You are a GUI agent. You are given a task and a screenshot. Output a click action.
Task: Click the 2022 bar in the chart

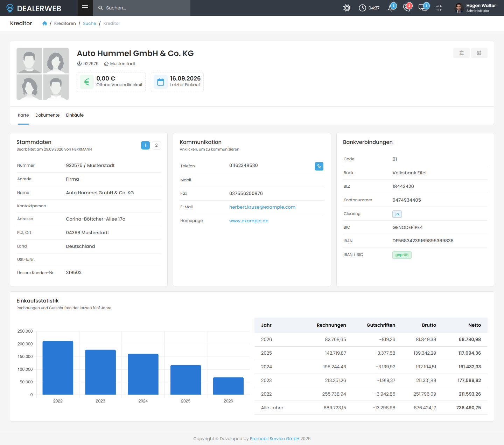tap(58, 368)
